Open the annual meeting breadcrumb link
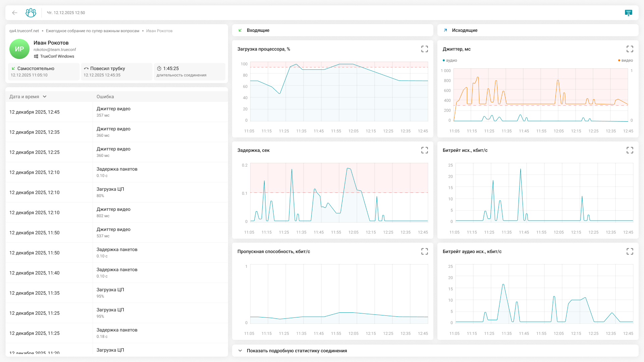Viewport: 644px width, 362px height. tap(92, 31)
